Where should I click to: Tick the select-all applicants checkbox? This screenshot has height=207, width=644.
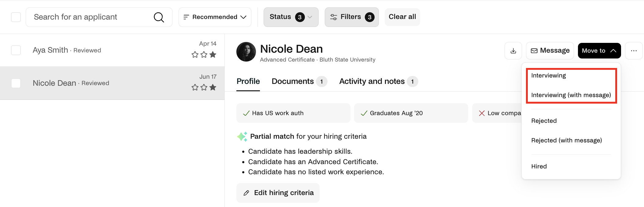click(16, 17)
